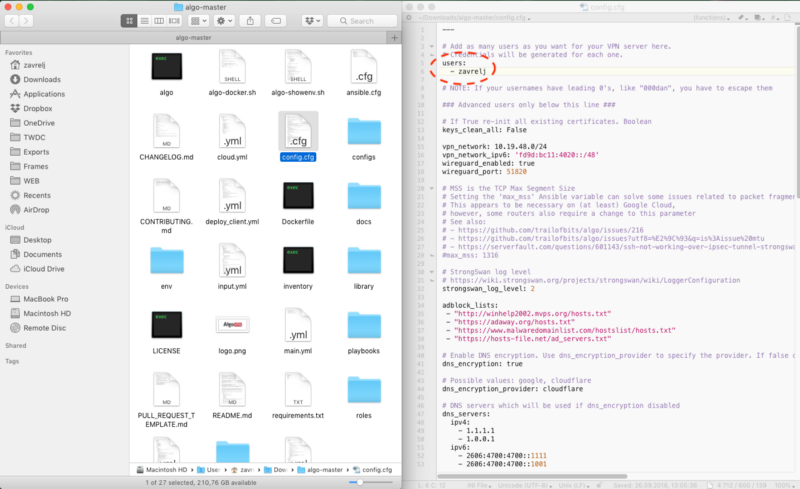The width and height of the screenshot is (800, 489).
Task: Click algo-master in Finder path bar
Action: click(x=320, y=470)
